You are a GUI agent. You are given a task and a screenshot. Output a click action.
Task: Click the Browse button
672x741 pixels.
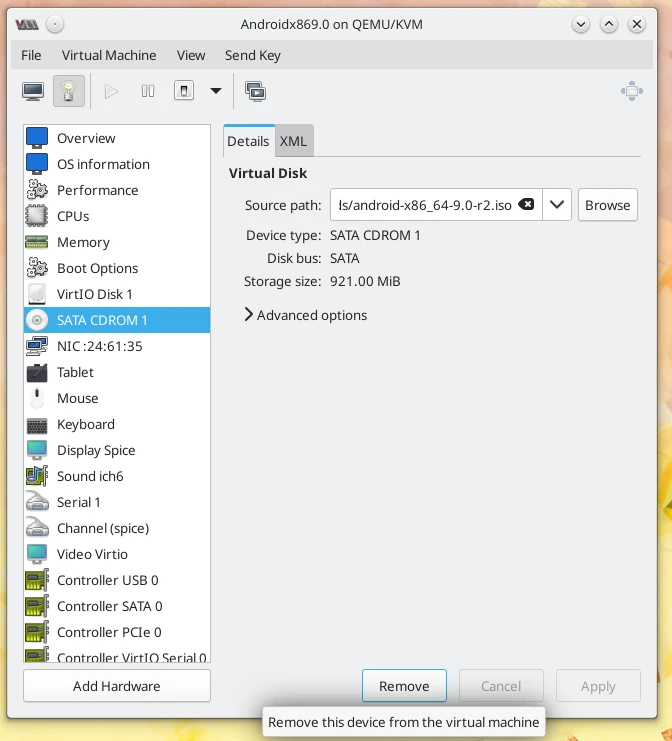607,205
